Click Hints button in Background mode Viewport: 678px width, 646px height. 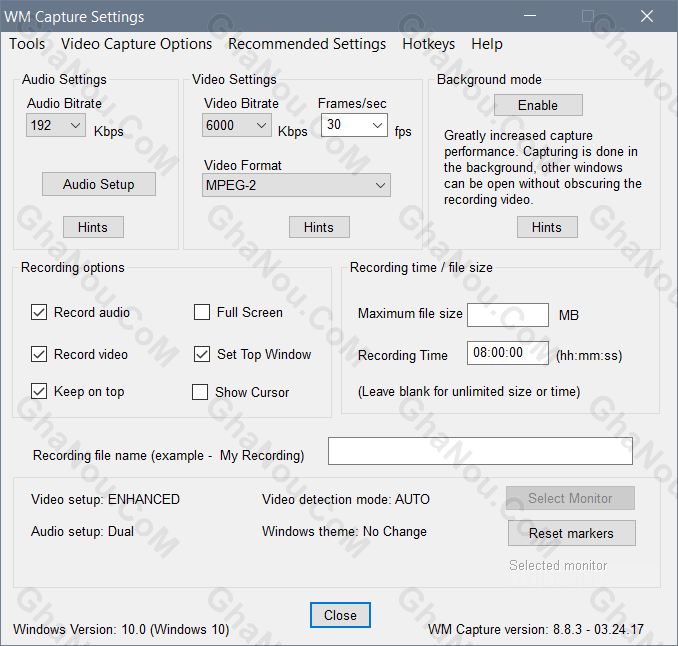(547, 227)
